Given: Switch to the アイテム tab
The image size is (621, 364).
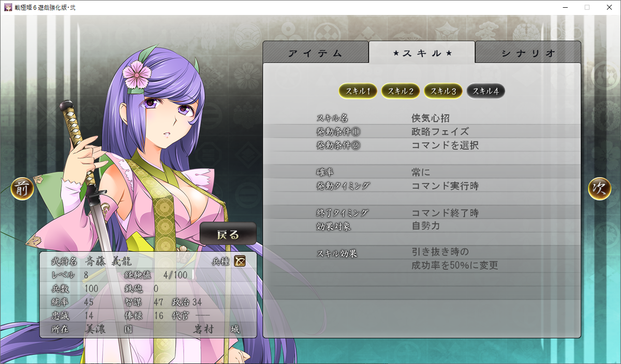Looking at the screenshot, I should coord(316,53).
